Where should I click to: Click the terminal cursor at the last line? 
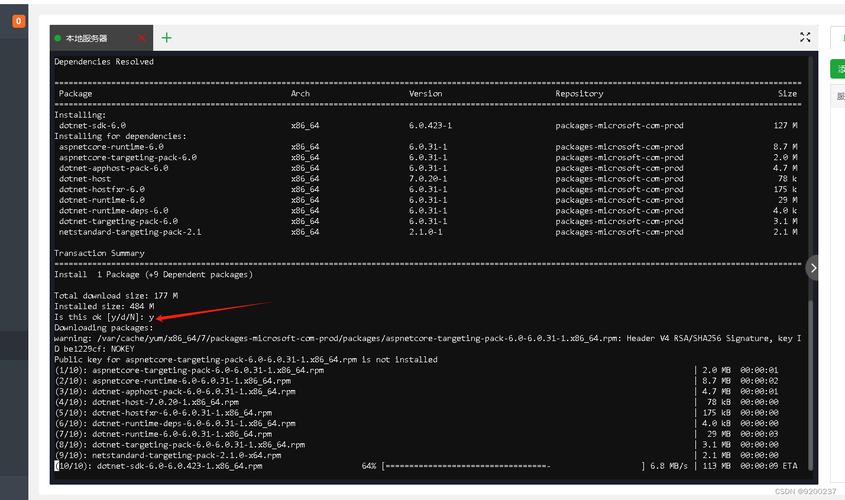(x=56, y=466)
